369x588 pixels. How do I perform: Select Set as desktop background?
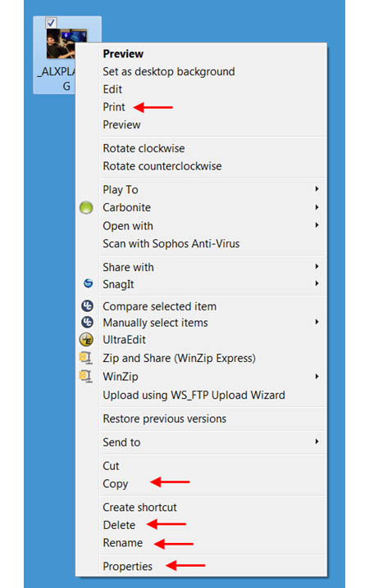(x=169, y=71)
